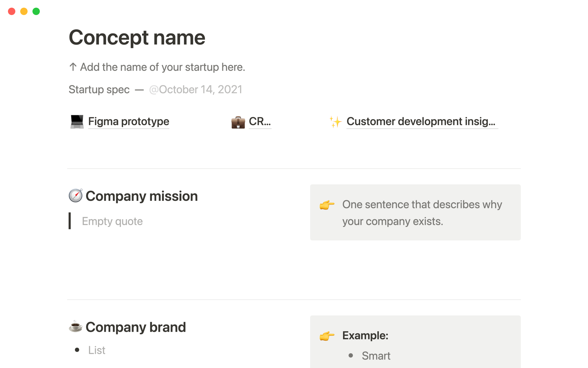The image size is (588, 368).
Task: Click the 'Smart' bullet in Example callout
Action: coord(376,356)
